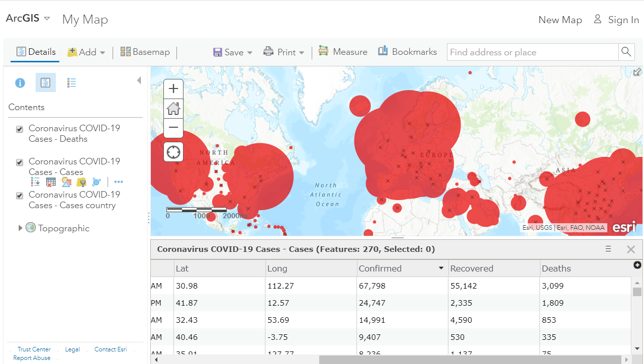Viewport: 644px width, 364px height.
Task: Open the Add dropdown menu
Action: coord(86,52)
